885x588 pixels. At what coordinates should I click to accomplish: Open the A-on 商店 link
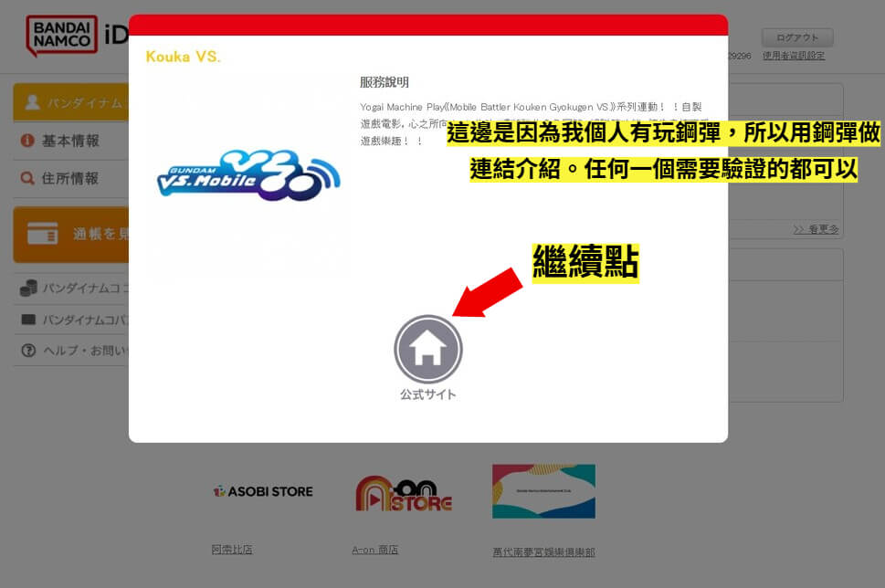tap(374, 550)
